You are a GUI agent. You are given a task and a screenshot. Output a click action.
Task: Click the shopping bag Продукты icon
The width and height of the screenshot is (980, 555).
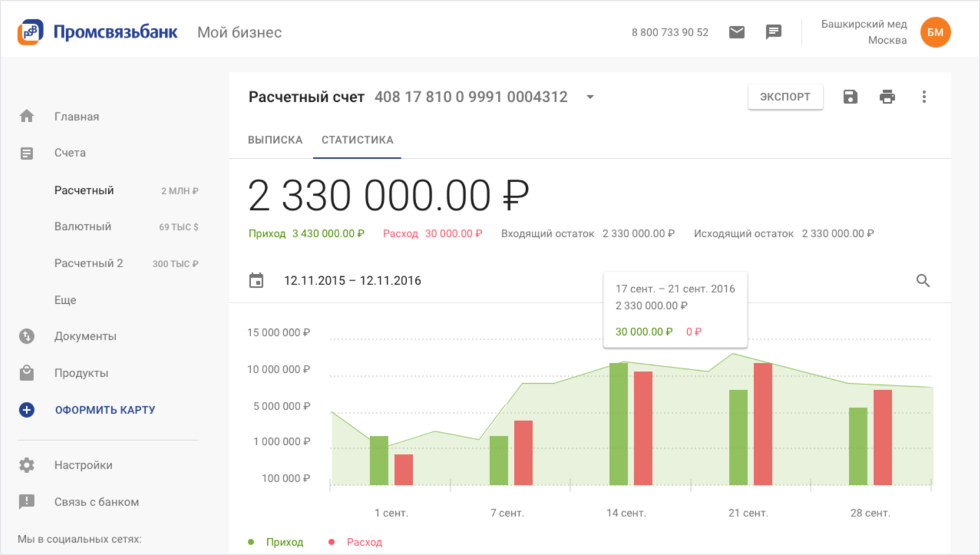point(26,373)
